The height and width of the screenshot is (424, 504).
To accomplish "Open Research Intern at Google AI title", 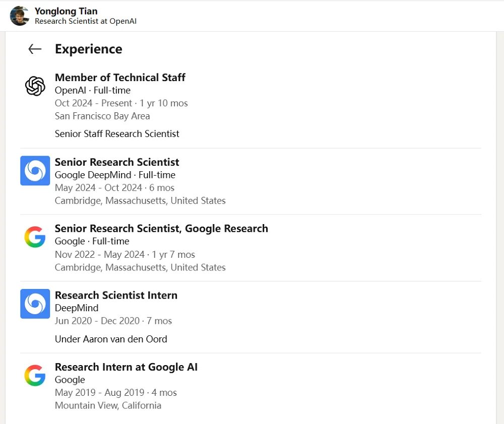I will point(126,367).
